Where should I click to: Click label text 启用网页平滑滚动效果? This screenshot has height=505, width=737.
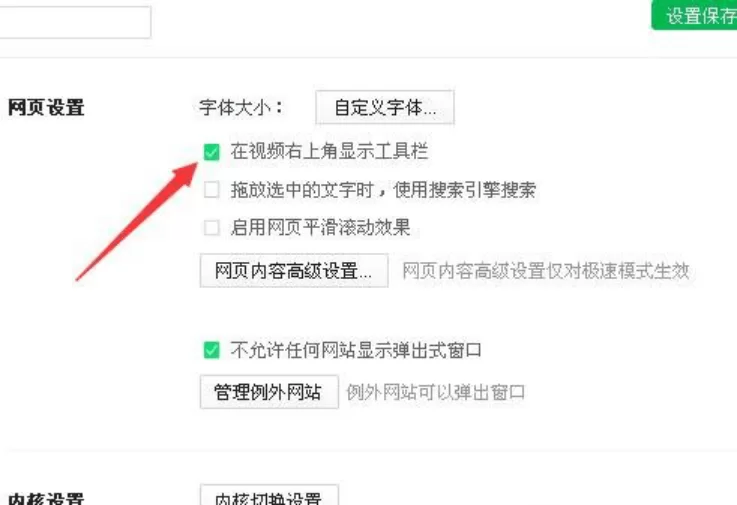click(x=320, y=228)
